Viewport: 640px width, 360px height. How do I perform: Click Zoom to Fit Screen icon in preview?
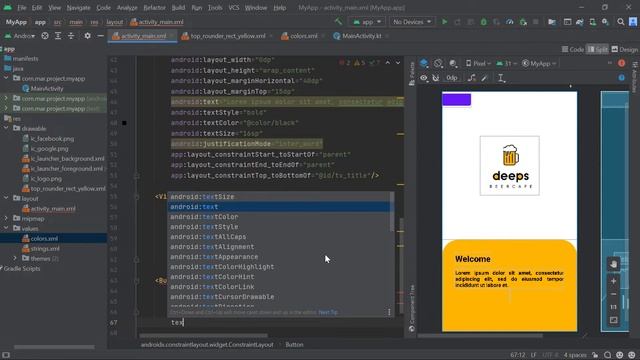[x=613, y=320]
